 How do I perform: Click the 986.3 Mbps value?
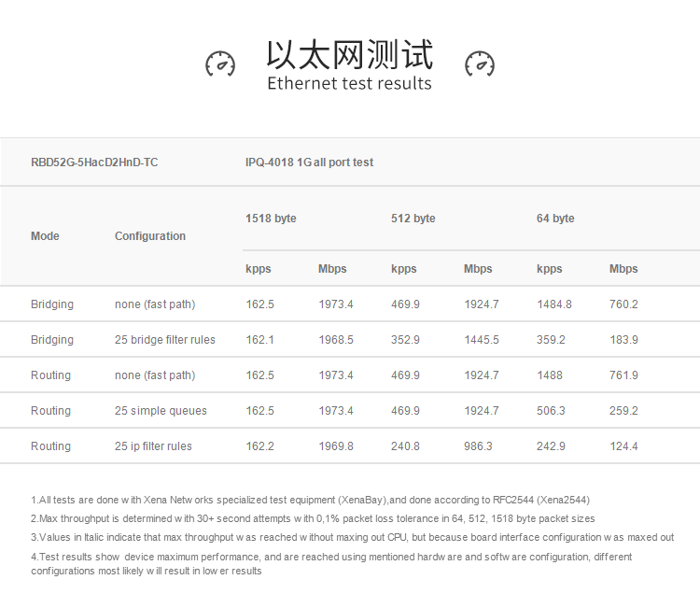[x=478, y=445]
